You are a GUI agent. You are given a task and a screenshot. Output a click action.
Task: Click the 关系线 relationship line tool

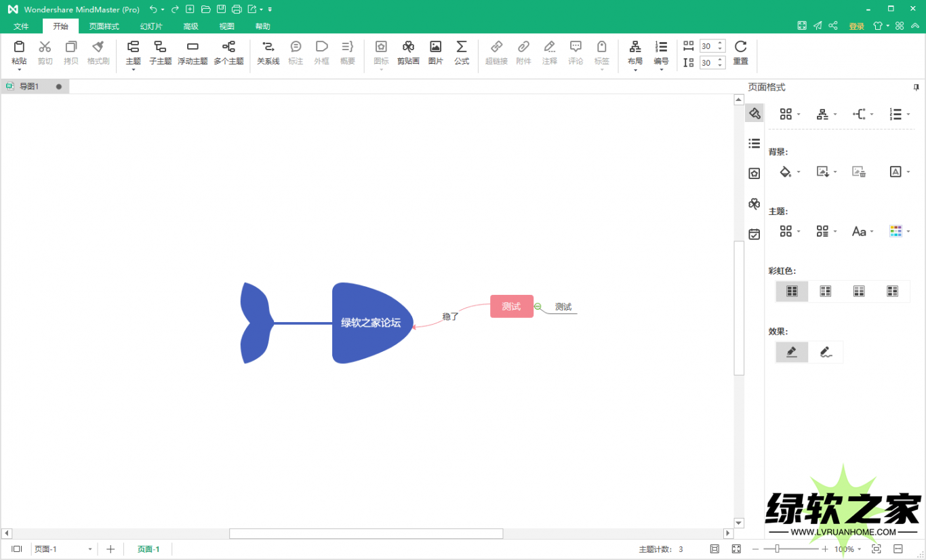pos(268,53)
